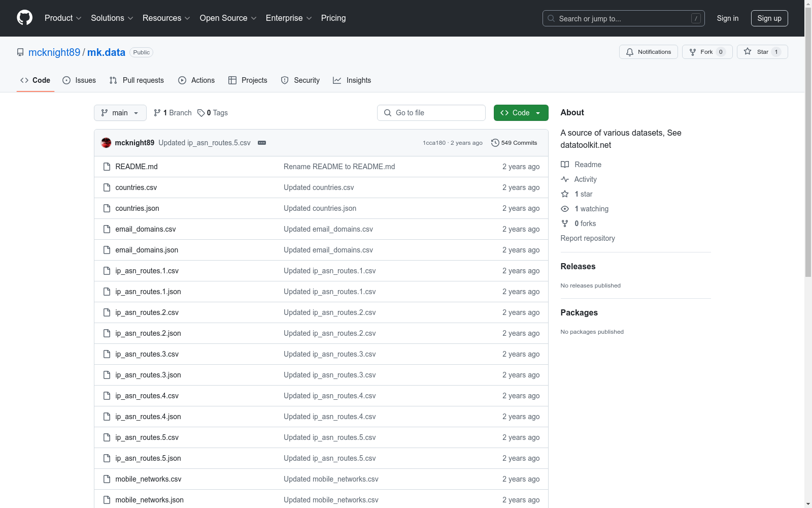
Task: Click the Report repository link
Action: [588, 238]
